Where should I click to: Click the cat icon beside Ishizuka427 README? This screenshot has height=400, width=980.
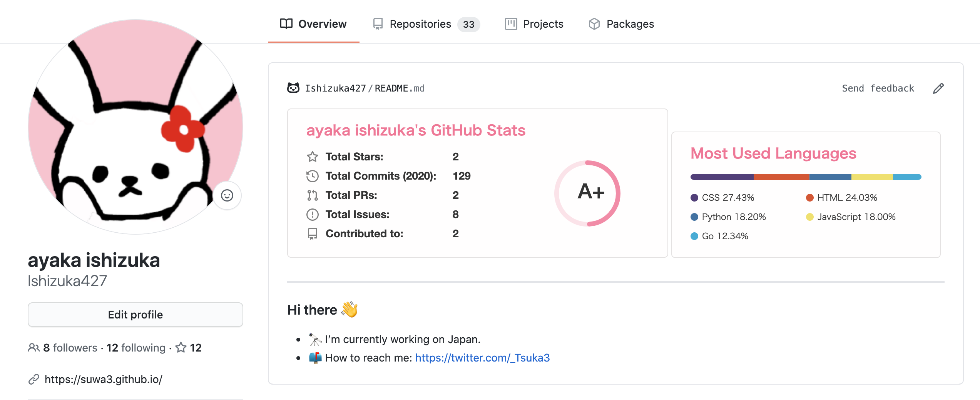coord(293,88)
